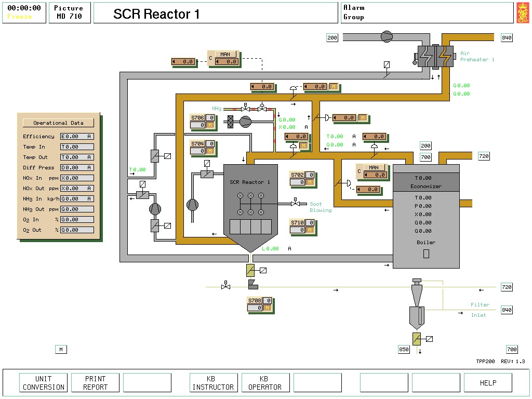Select the NOx Out ppm value field

coord(77,188)
